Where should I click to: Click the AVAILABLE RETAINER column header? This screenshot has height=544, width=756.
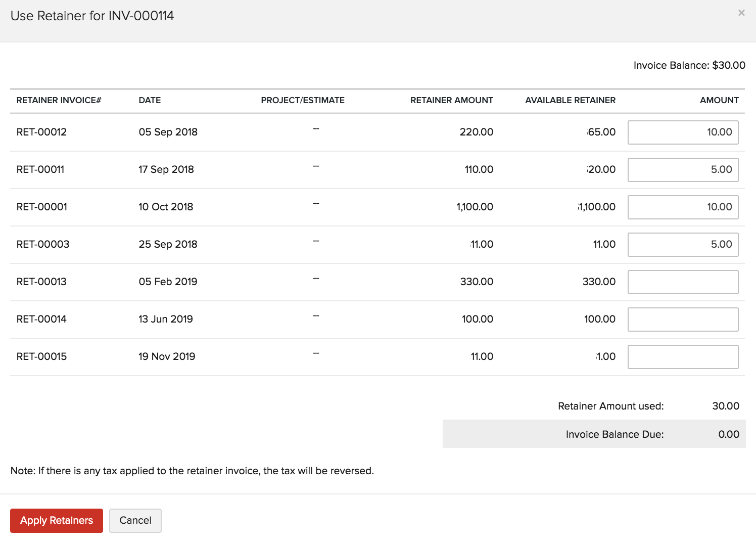pos(570,100)
